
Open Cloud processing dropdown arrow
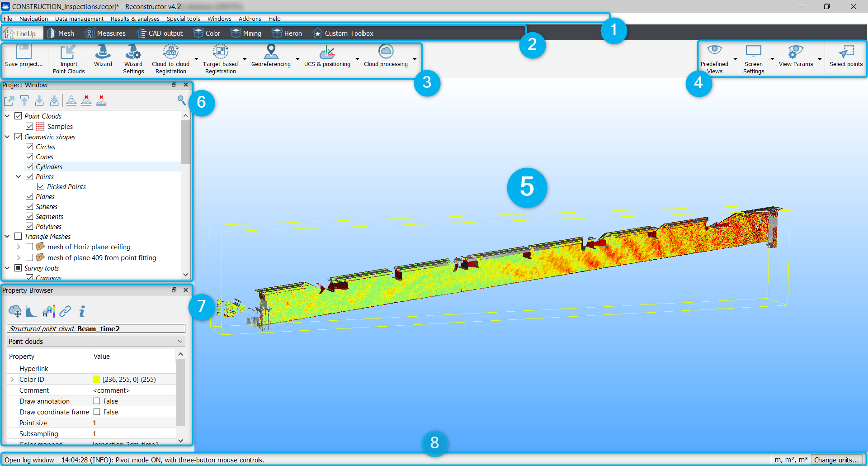(x=415, y=59)
